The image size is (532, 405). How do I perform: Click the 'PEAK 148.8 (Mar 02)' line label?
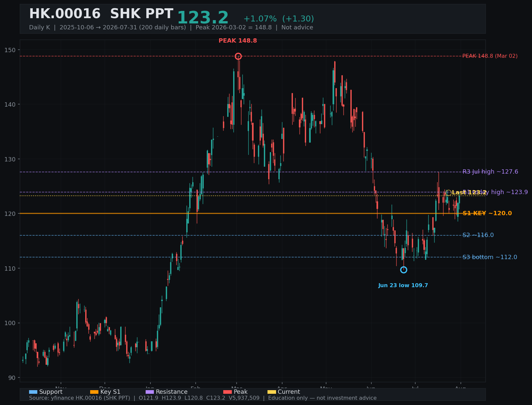(x=490, y=56)
